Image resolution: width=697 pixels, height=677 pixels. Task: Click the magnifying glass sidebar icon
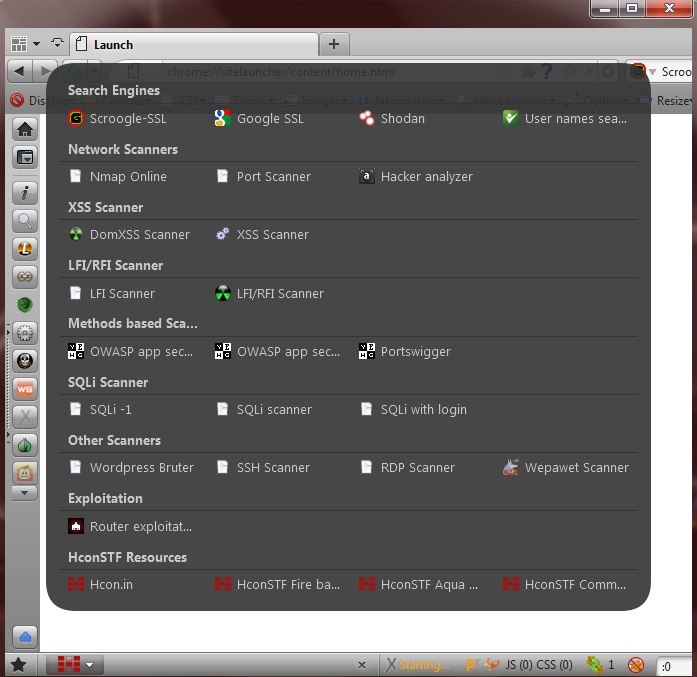click(25, 221)
